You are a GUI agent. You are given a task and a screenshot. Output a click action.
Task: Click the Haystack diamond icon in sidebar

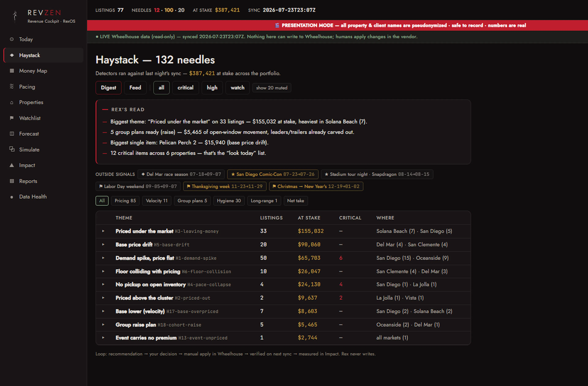click(x=12, y=55)
